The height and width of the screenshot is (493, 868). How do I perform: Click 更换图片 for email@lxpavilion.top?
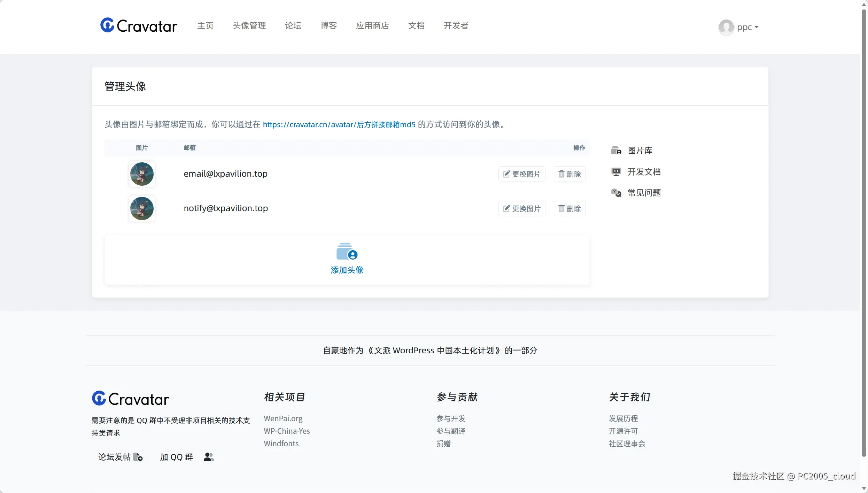coord(522,174)
